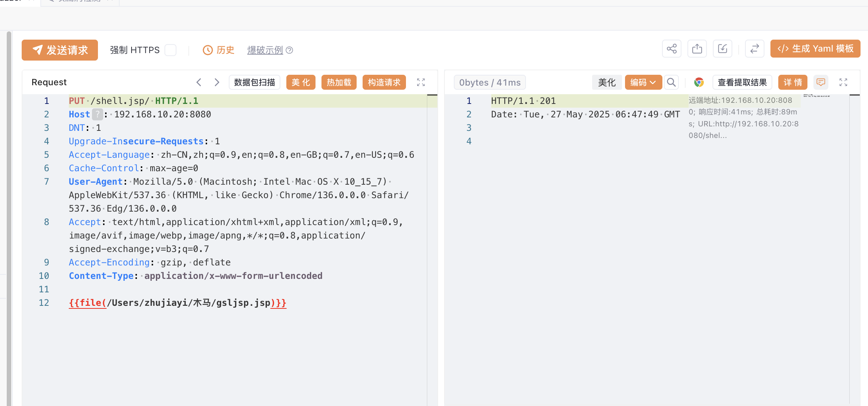The height and width of the screenshot is (406, 868).
Task: Go to previous request with left chevron
Action: click(x=199, y=82)
